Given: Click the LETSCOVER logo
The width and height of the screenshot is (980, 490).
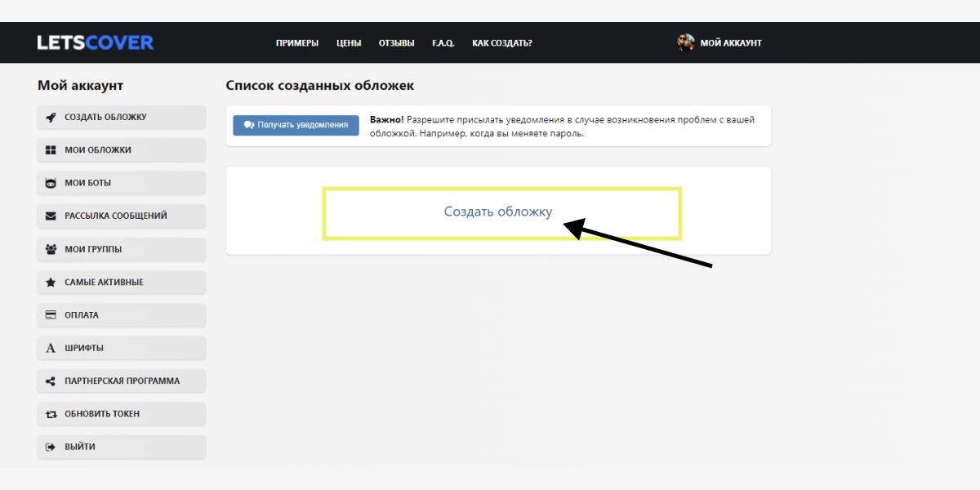Looking at the screenshot, I should coord(96,42).
